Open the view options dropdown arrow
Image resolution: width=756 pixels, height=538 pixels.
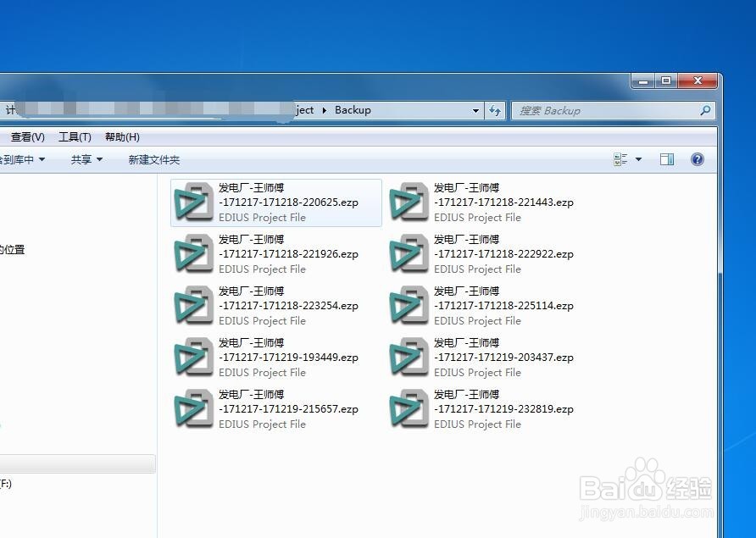638,159
